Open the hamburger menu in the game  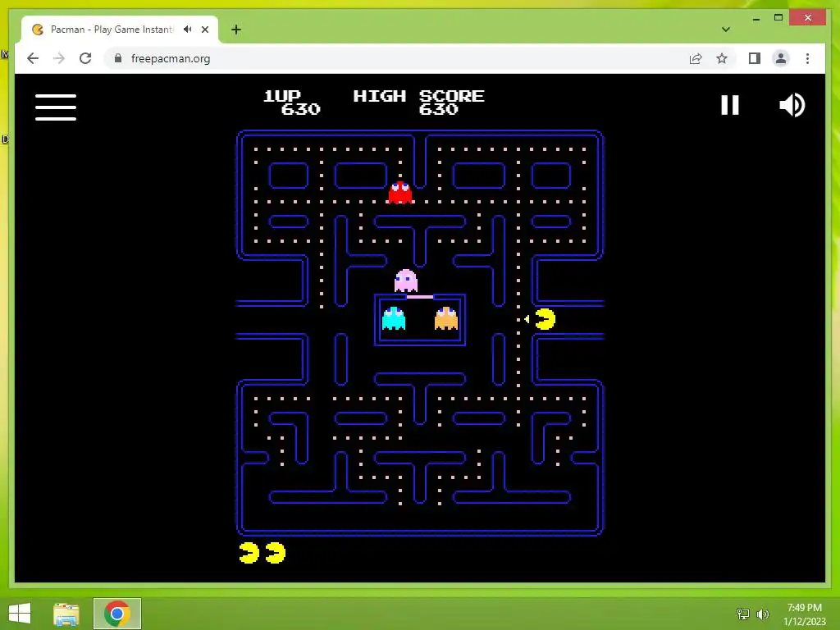tap(56, 107)
